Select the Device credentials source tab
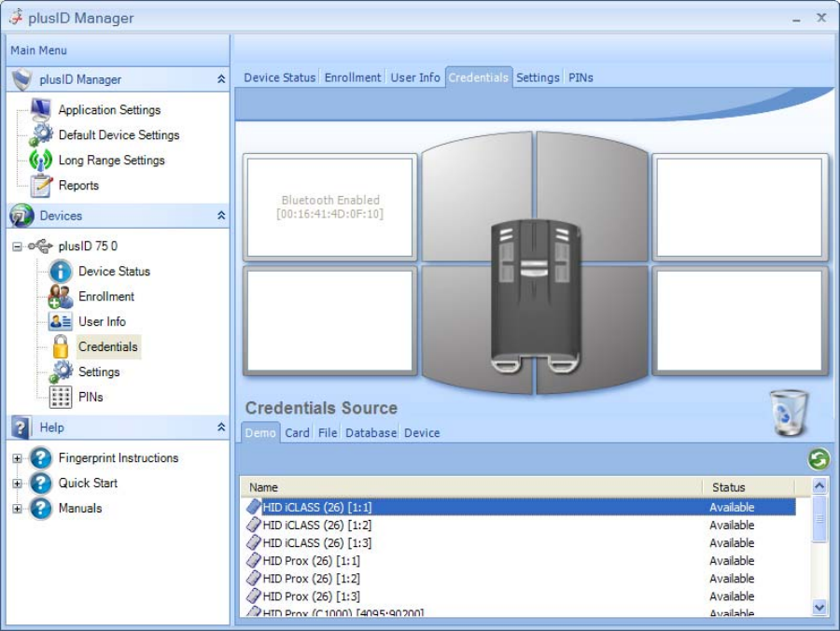Viewport: 840px width, 631px height. (422, 433)
